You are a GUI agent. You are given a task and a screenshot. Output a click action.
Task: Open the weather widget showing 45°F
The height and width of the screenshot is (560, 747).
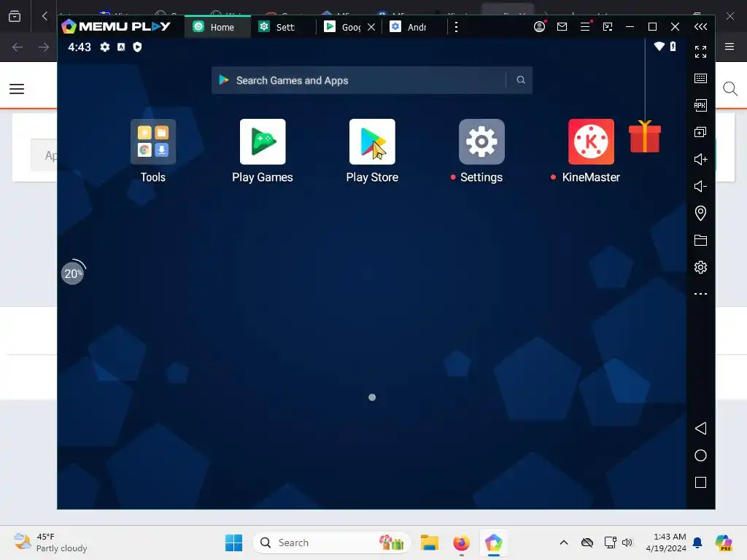[x=50, y=542]
